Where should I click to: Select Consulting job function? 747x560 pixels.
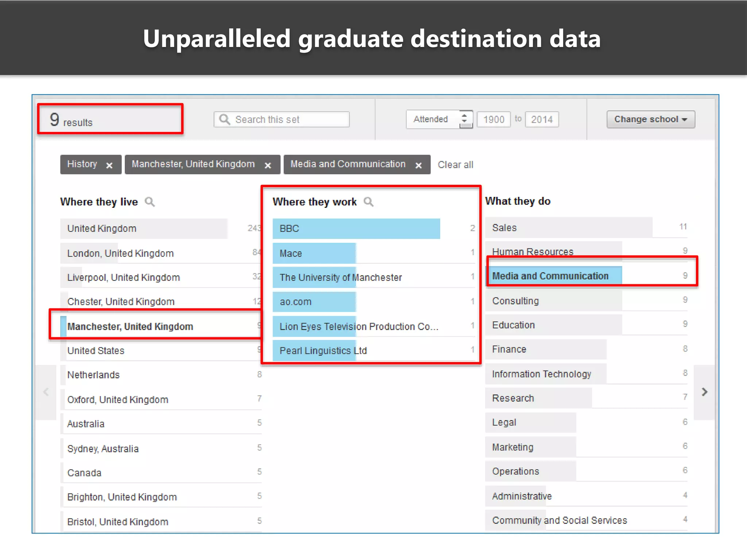tap(586, 301)
